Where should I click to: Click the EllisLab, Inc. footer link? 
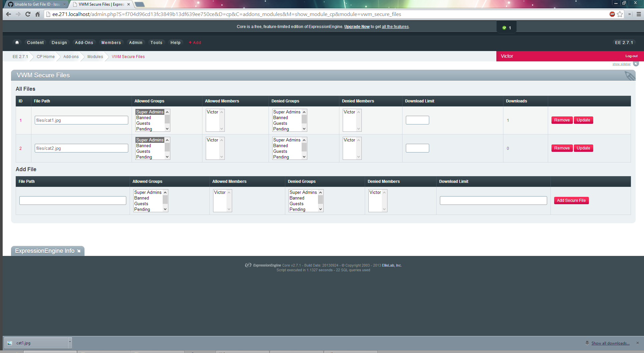coord(392,266)
